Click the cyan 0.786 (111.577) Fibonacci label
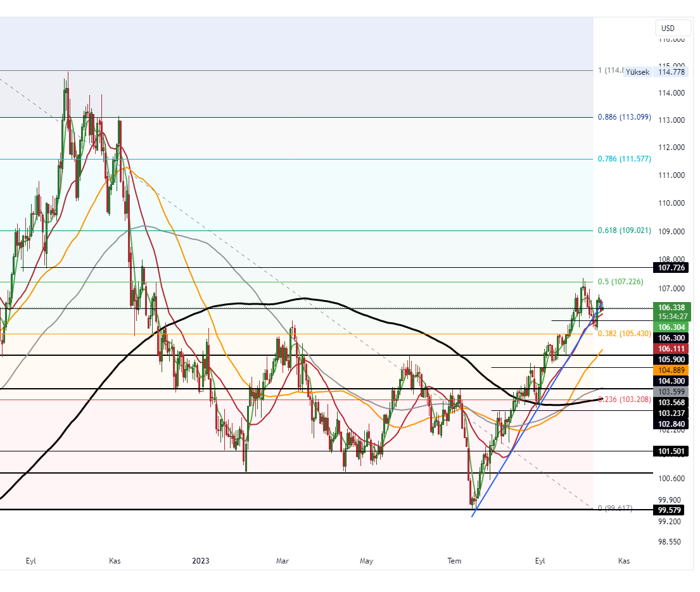The width and height of the screenshot is (700, 592). point(624,159)
